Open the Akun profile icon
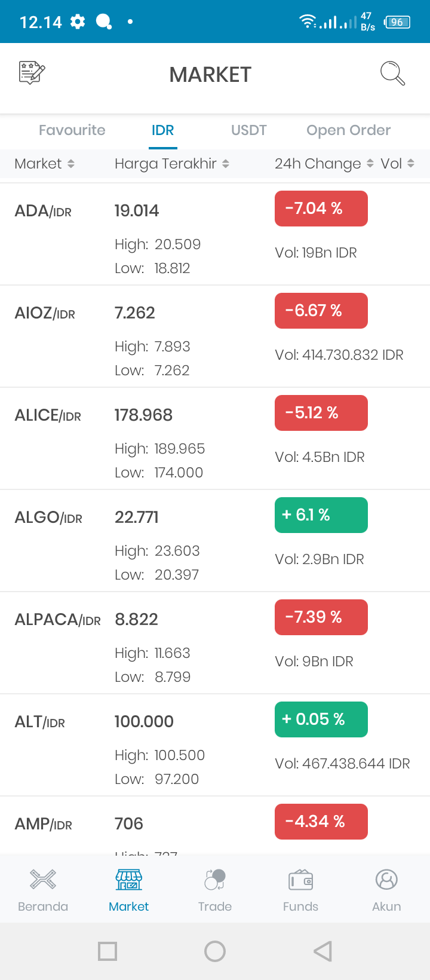 386,879
